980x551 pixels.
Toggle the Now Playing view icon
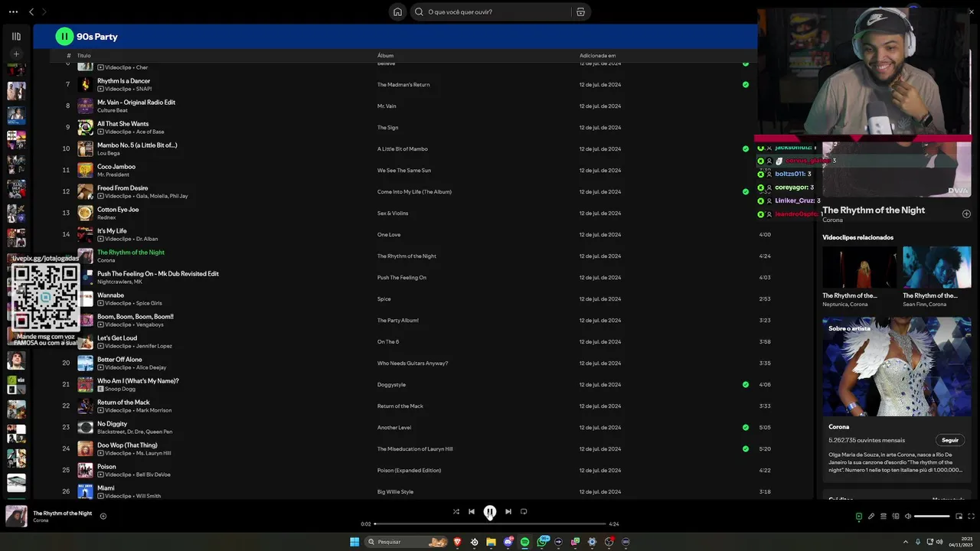coord(858,516)
